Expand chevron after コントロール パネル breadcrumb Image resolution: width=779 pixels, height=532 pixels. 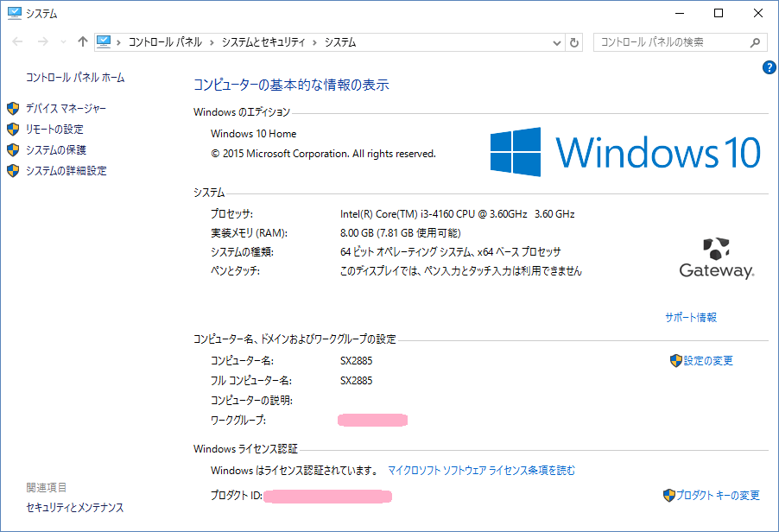[x=212, y=42]
